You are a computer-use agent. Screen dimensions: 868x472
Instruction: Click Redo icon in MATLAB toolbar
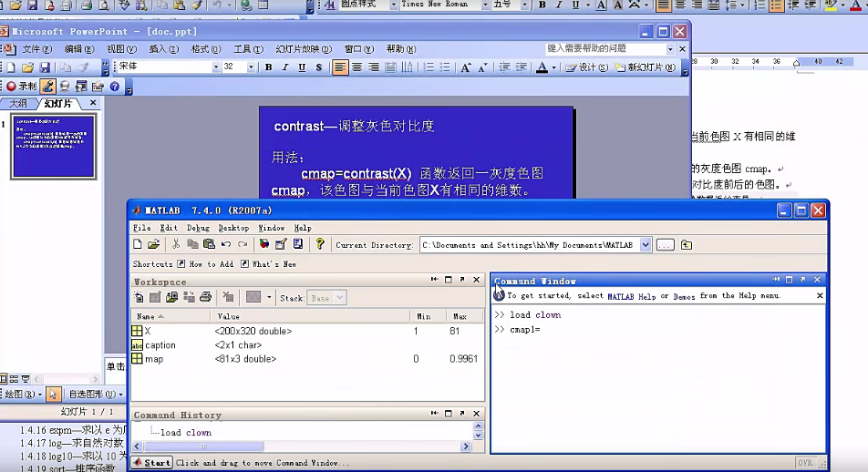pos(243,244)
